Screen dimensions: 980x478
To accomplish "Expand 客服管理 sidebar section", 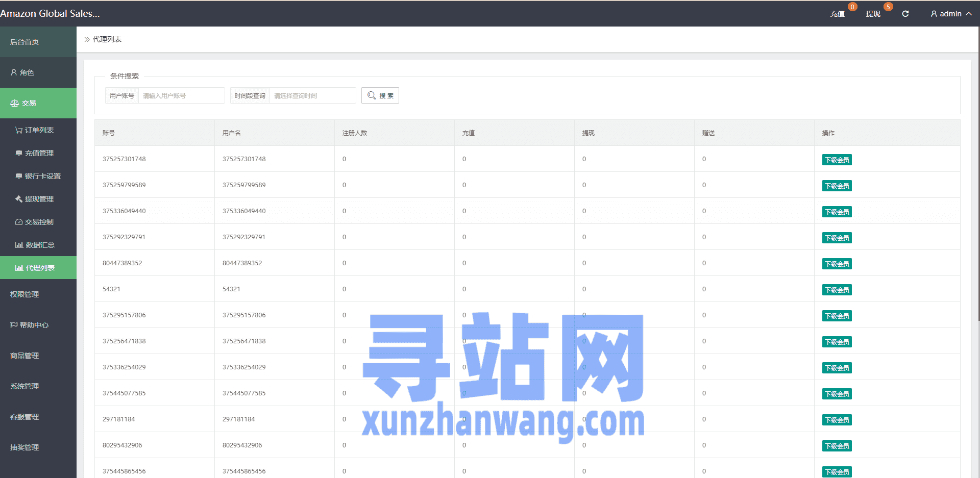I will point(38,417).
